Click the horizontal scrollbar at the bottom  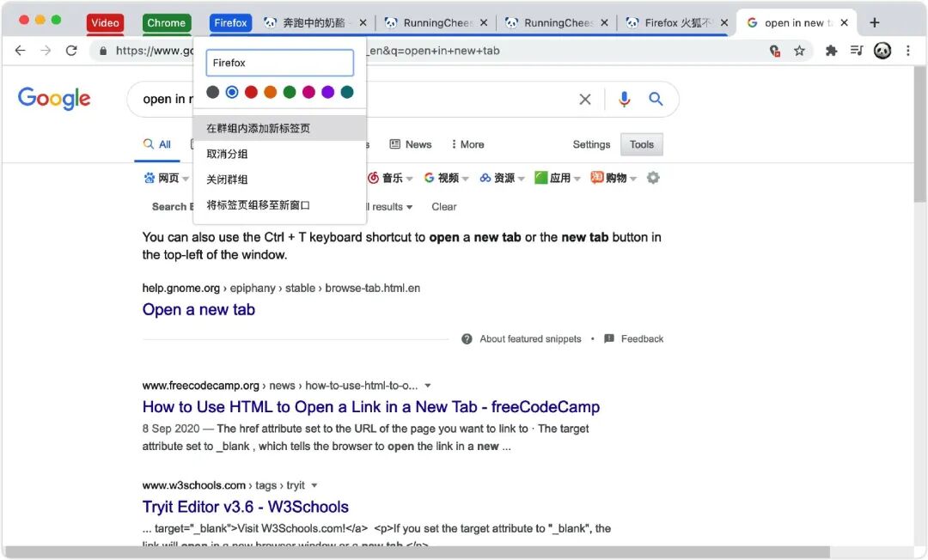418,551
